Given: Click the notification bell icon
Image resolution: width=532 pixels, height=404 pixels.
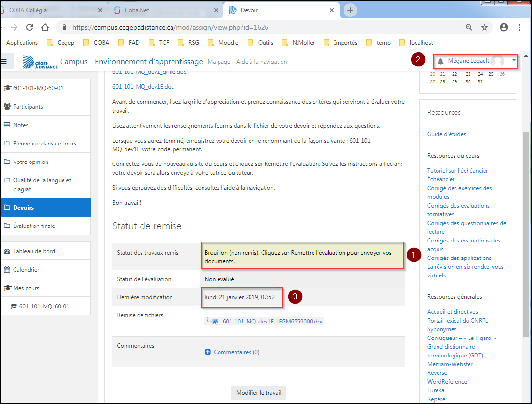Looking at the screenshot, I should click(x=440, y=61).
